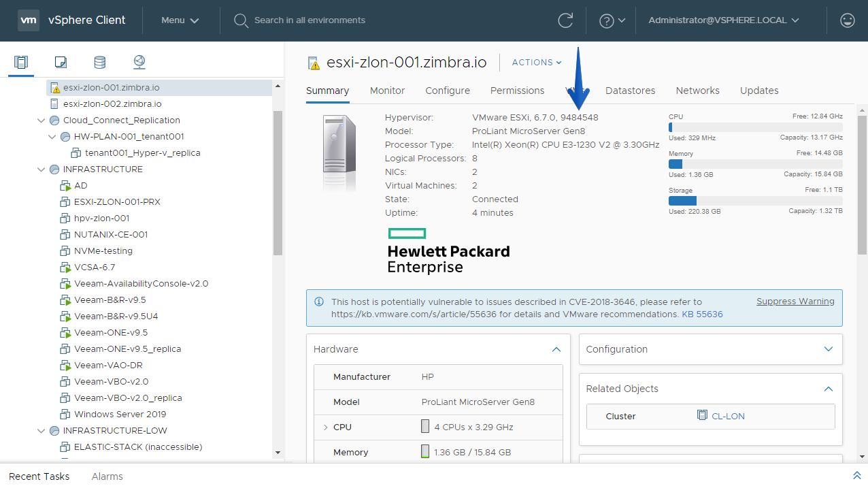Select the Veeam-AvailabilityConsole-v2.0 tree item

(141, 284)
